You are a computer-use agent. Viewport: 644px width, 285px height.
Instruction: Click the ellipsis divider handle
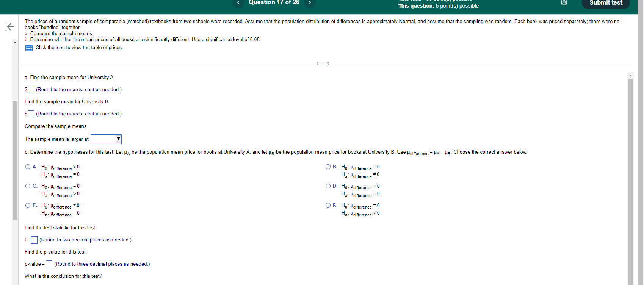coord(323,64)
